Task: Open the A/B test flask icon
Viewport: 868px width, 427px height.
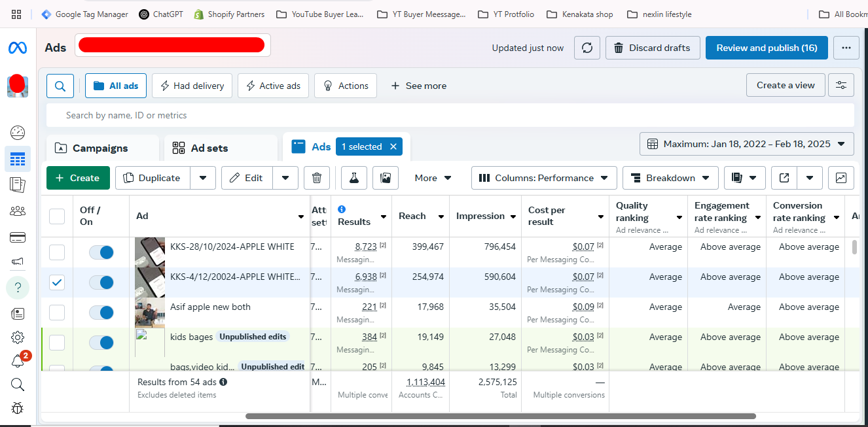Action: click(x=354, y=178)
